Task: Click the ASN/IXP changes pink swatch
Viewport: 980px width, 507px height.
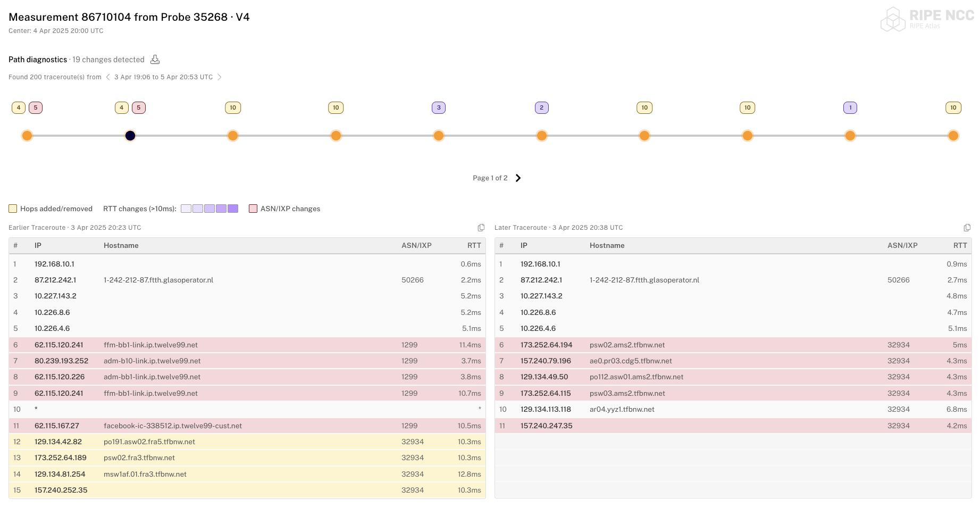Action: pyautogui.click(x=253, y=209)
